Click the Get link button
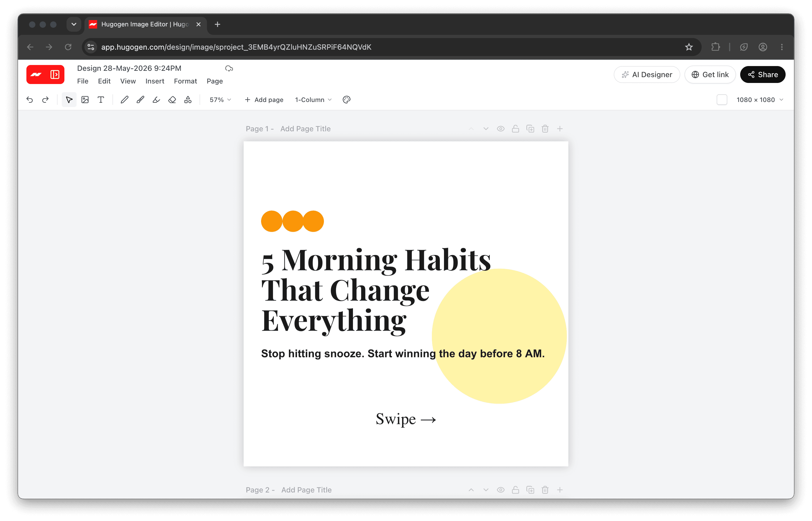Screen dimensions: 812x521 [x=710, y=75]
